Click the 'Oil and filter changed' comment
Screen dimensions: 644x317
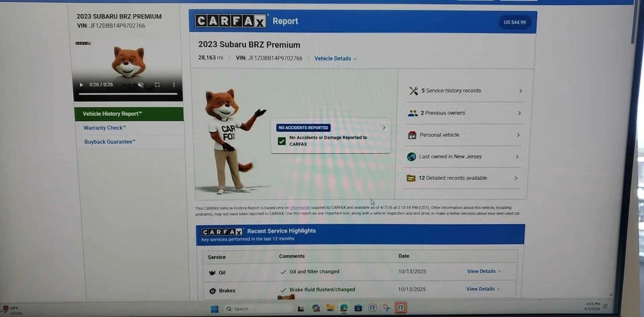coord(314,272)
